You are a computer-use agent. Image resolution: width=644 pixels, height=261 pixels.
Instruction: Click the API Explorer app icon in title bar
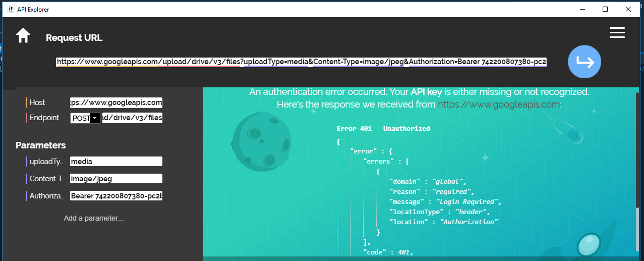click(11, 9)
